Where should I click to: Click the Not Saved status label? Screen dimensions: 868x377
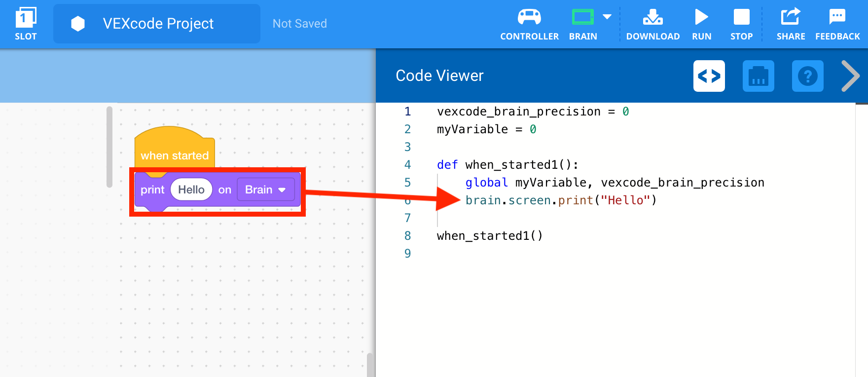[299, 24]
